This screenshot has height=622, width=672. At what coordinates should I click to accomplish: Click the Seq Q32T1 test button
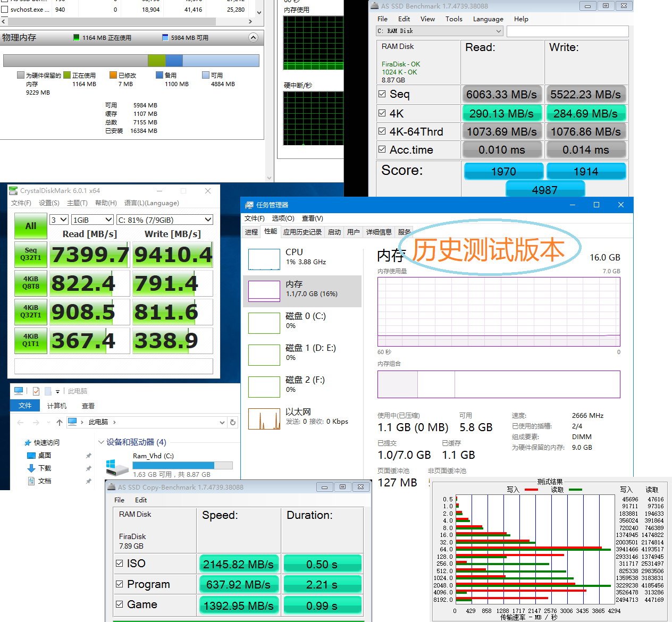point(31,254)
